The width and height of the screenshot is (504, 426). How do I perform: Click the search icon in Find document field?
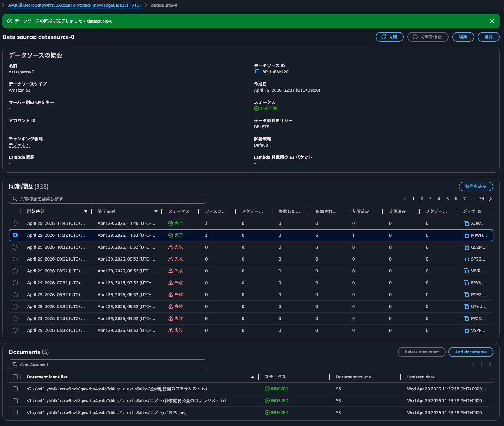coord(15,364)
